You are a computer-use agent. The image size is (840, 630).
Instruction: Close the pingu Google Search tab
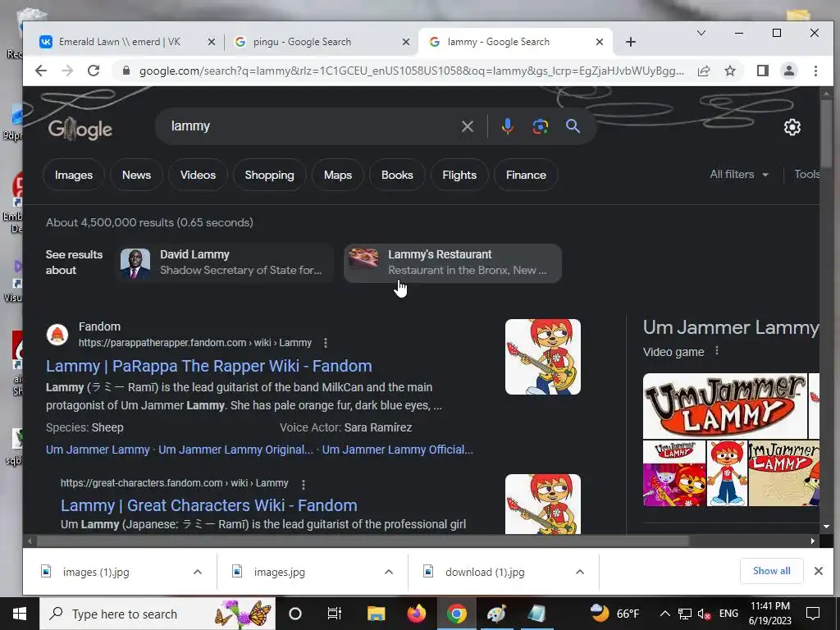tap(406, 42)
